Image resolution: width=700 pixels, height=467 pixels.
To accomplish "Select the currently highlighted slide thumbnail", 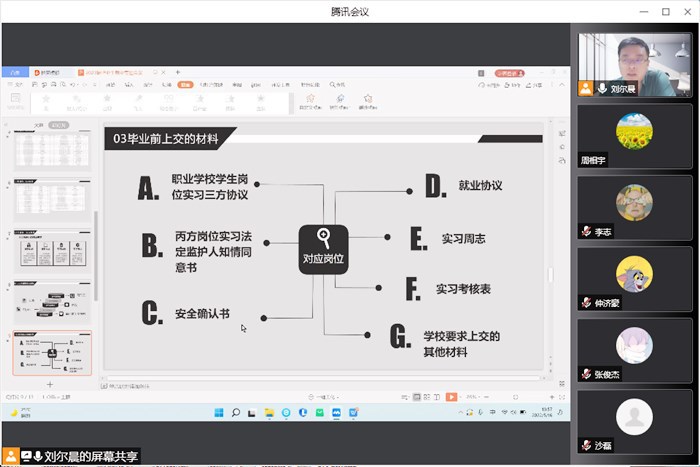I will (52, 354).
